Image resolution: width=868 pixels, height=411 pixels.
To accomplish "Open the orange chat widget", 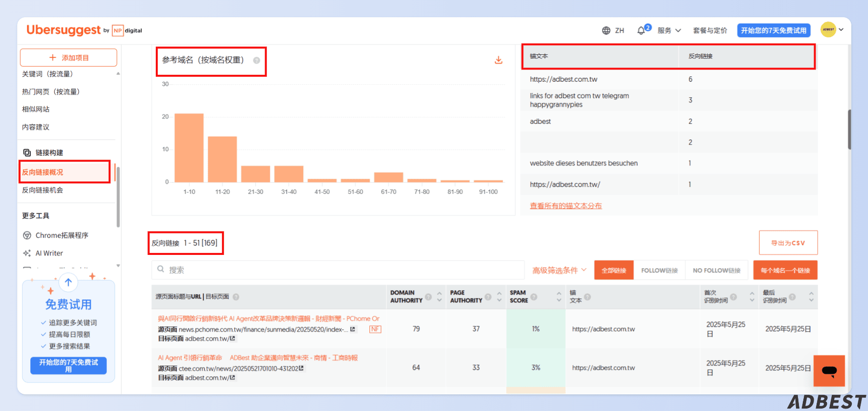I will point(829,371).
